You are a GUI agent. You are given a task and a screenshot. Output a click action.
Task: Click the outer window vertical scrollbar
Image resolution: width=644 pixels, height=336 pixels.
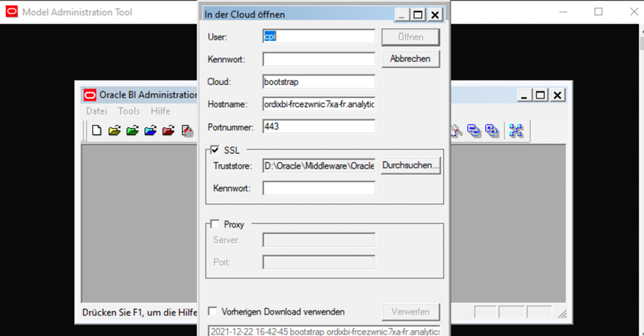point(641,179)
